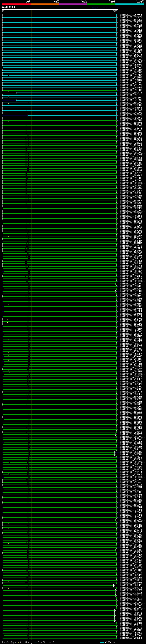146x644 pixels.
Task: Select the UniRef100_A2PZE6 label
Action: click(x=131, y=30)
